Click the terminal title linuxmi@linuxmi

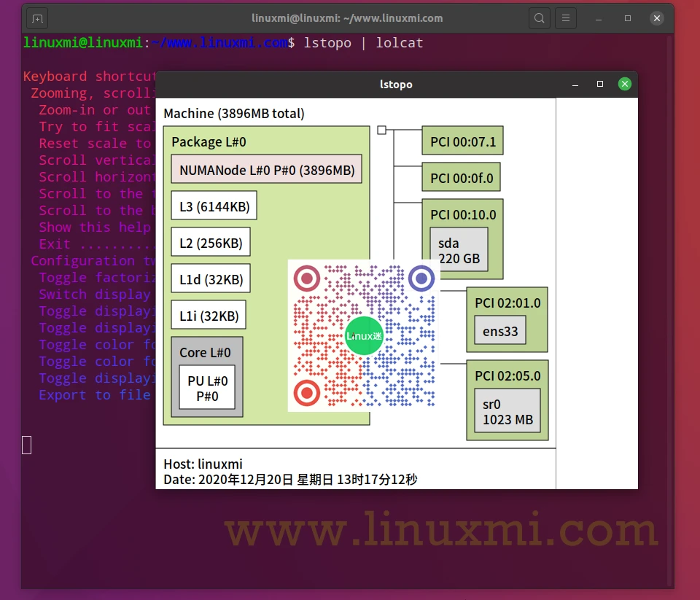pyautogui.click(x=347, y=18)
